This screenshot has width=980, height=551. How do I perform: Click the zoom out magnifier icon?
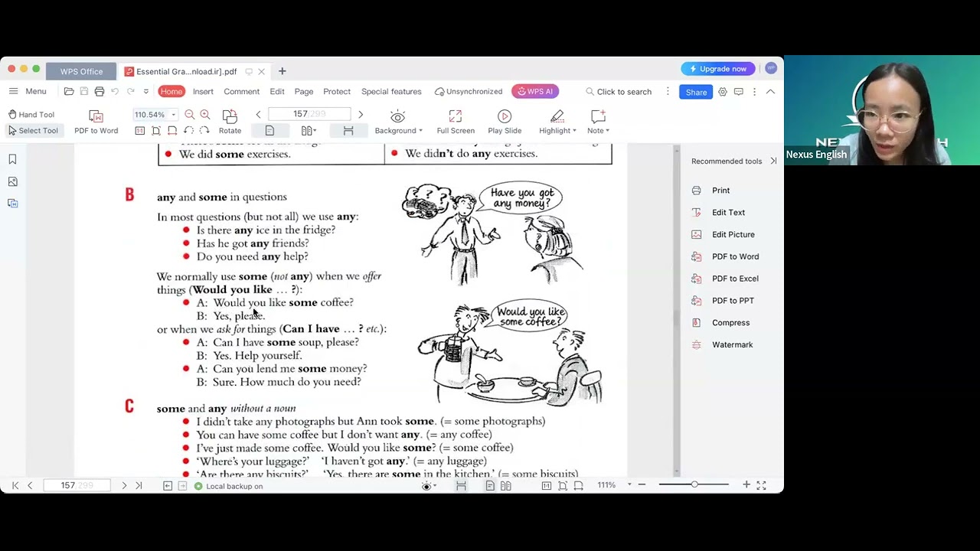click(x=190, y=115)
